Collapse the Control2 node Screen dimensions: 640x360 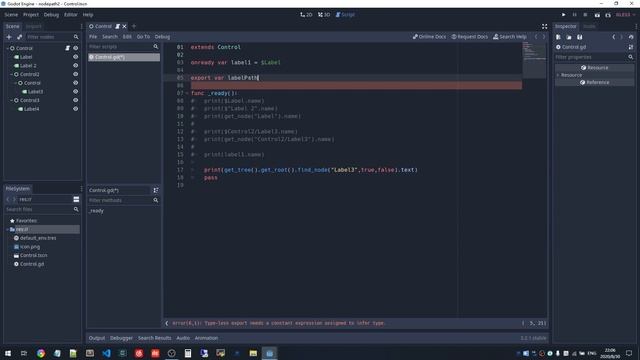point(11,74)
